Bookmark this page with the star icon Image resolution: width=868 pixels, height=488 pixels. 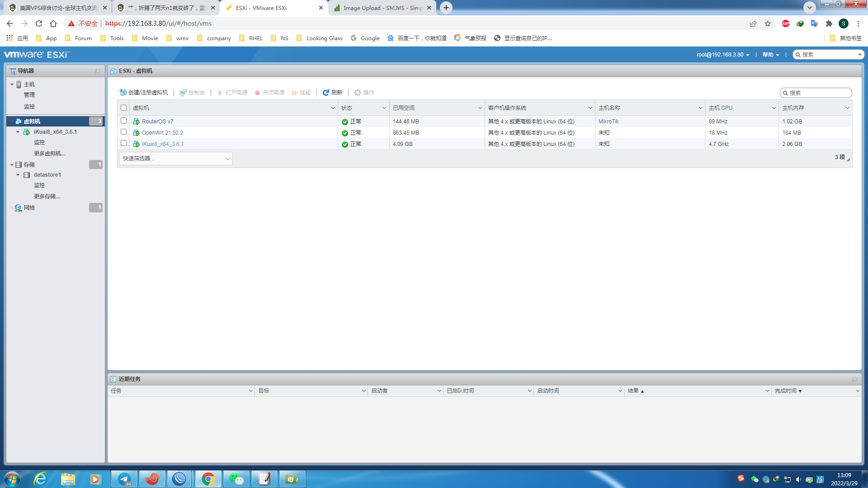[x=768, y=23]
